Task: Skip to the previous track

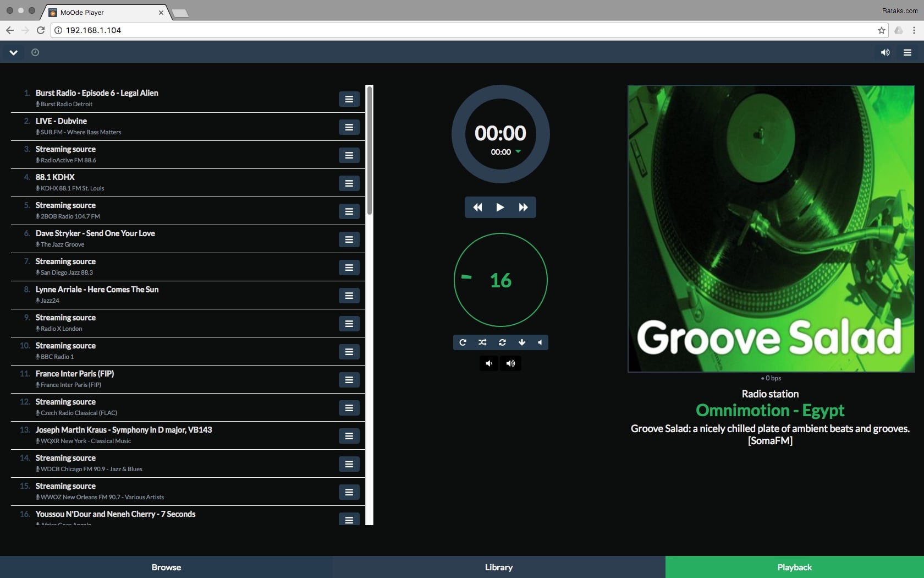Action: coord(477,208)
